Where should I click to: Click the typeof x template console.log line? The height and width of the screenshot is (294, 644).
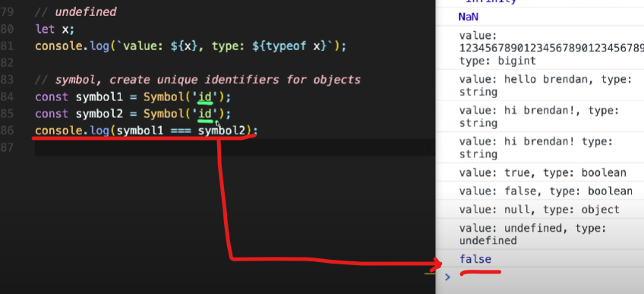tap(191, 46)
